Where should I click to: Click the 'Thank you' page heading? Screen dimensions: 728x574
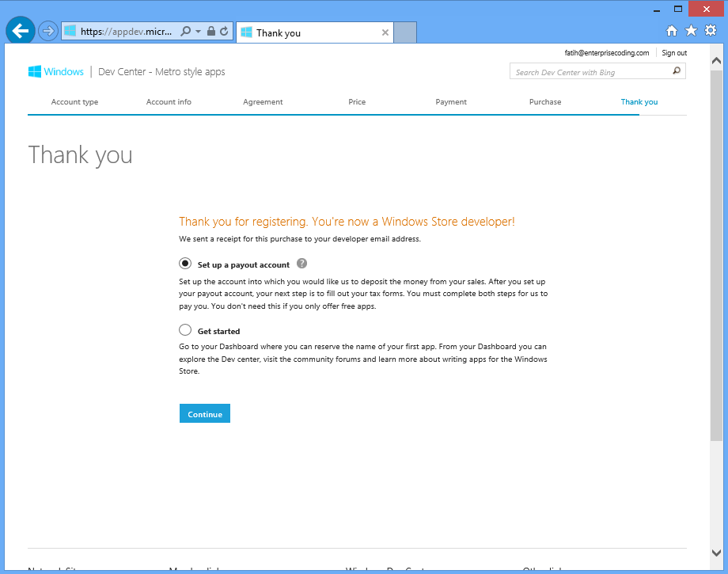coord(81,155)
